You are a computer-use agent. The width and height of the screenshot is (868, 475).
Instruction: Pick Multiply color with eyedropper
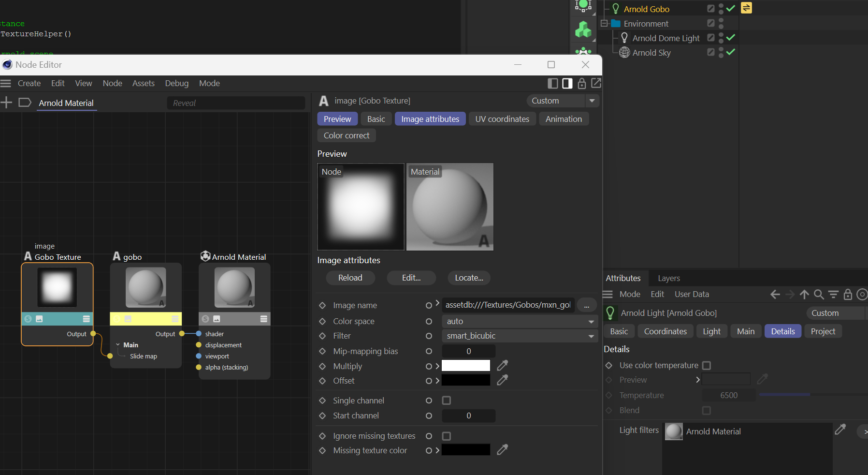[503, 365]
